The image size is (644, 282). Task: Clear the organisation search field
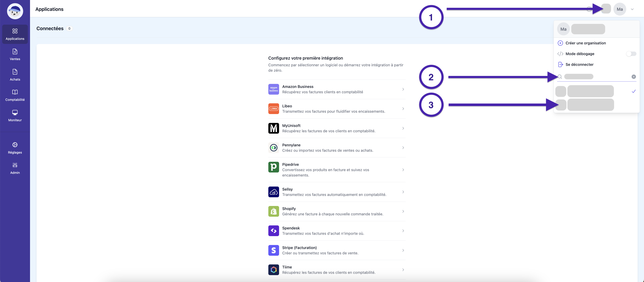[633, 77]
